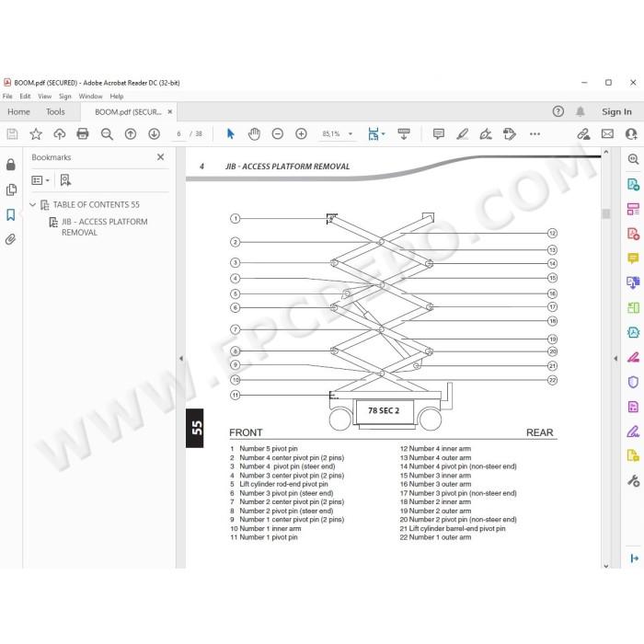Go to next page arrow
644x644 pixels.
154,134
